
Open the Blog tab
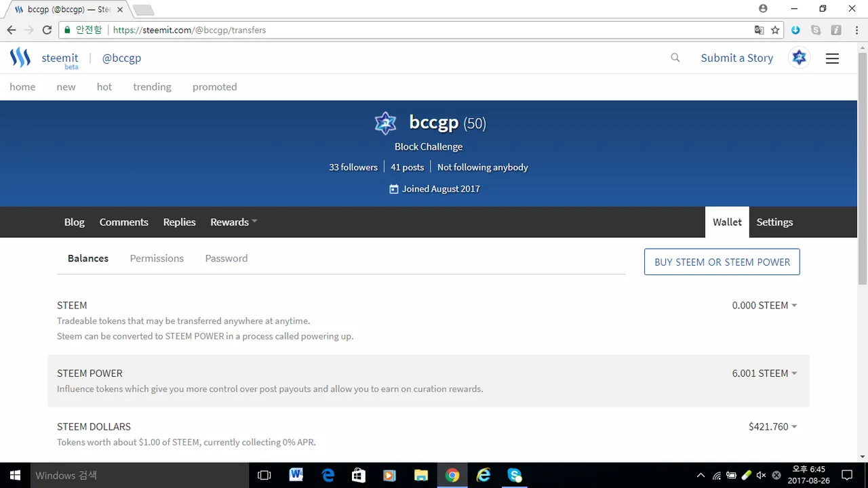point(75,222)
